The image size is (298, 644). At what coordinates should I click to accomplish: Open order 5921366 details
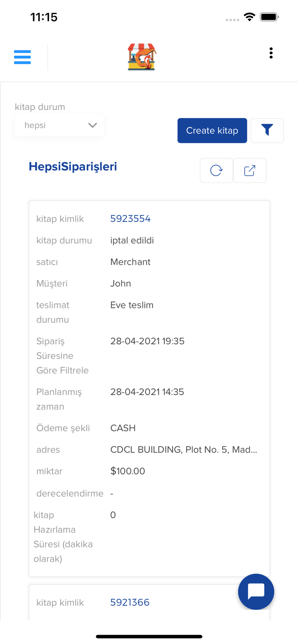point(130,602)
